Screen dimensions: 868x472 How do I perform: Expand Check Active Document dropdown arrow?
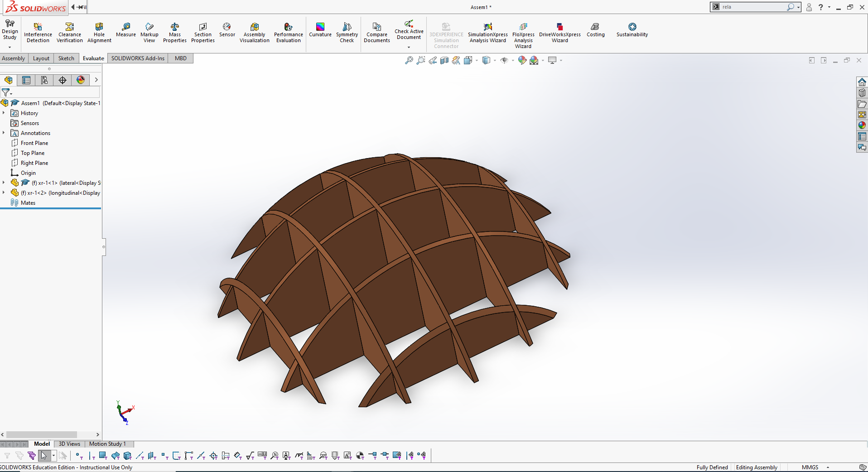[x=409, y=47]
